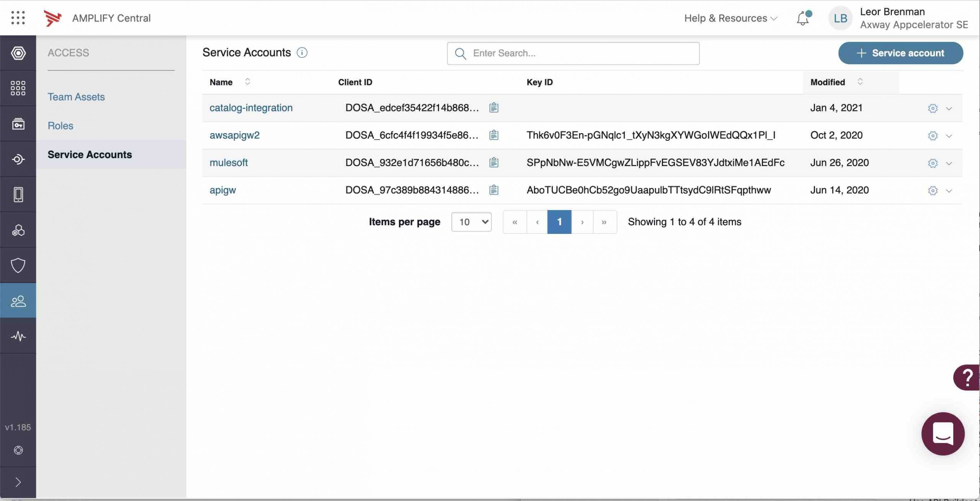Open the awsapigw2 service account
Image resolution: width=980 pixels, height=501 pixels.
tap(235, 135)
